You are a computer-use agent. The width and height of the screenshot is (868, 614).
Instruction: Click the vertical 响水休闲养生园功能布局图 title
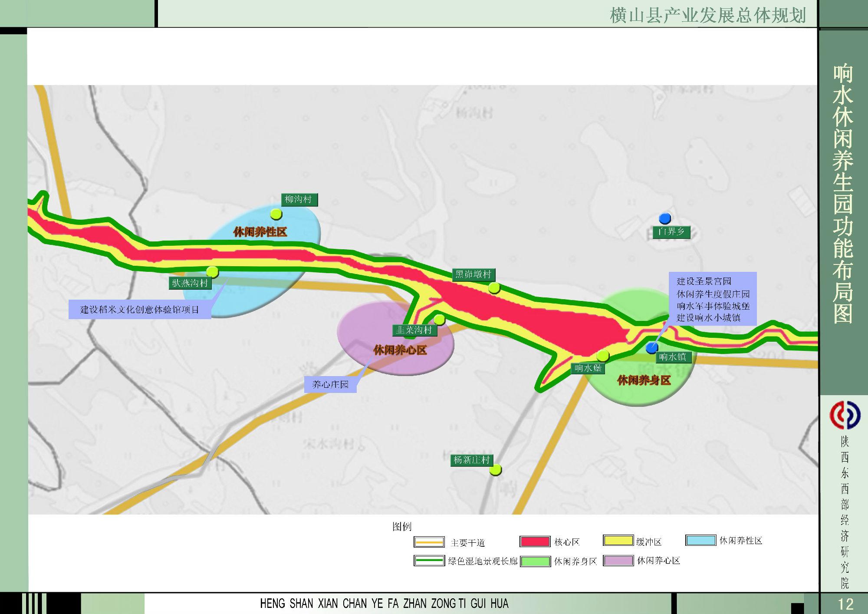point(843,194)
